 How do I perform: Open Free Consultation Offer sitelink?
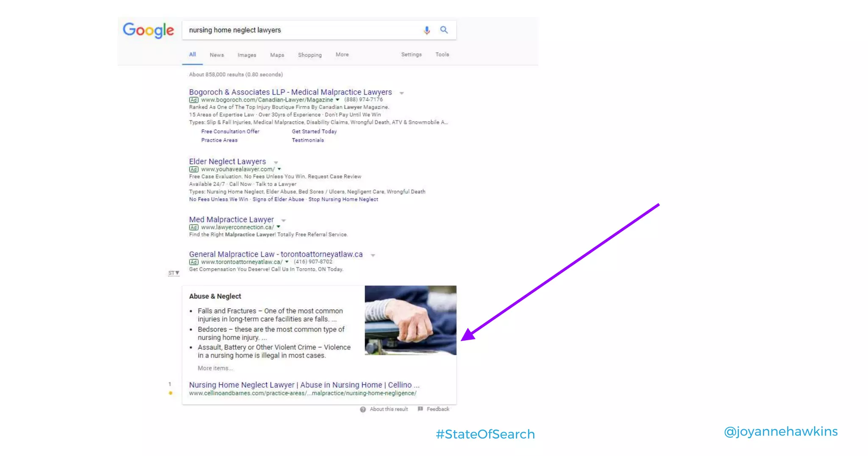pos(230,131)
